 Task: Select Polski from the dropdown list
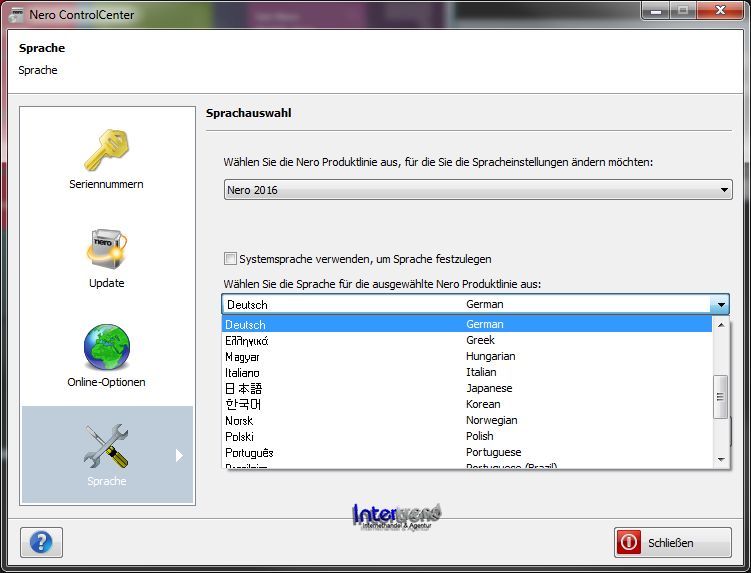point(240,436)
